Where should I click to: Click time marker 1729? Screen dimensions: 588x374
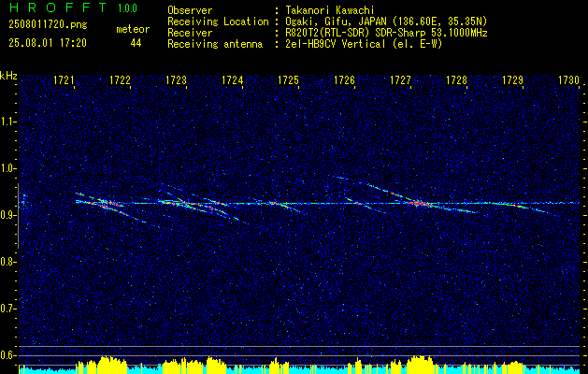point(512,80)
